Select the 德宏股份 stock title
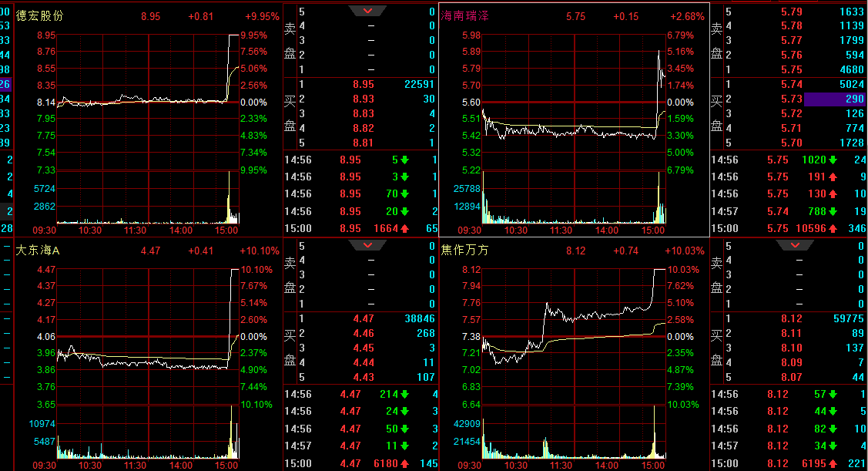868x471 pixels. pyautogui.click(x=39, y=16)
